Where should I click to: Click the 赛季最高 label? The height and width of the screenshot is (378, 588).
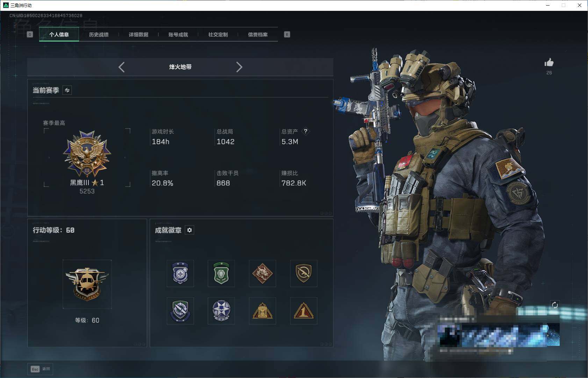click(54, 123)
